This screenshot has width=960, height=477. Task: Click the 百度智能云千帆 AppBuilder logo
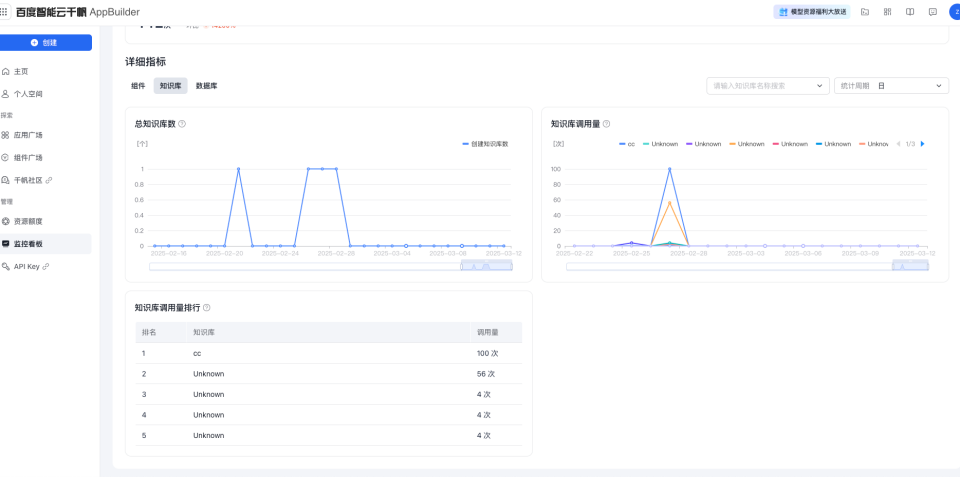tap(78, 12)
